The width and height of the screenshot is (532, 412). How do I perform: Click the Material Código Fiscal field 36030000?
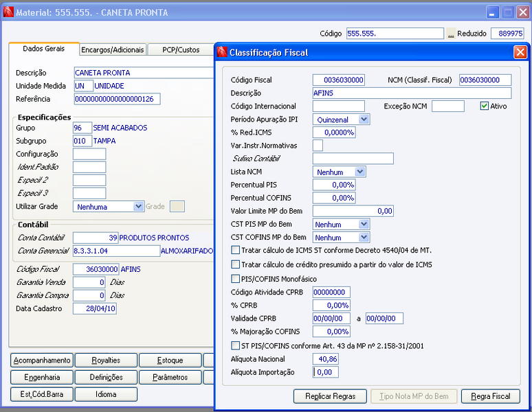click(x=96, y=269)
